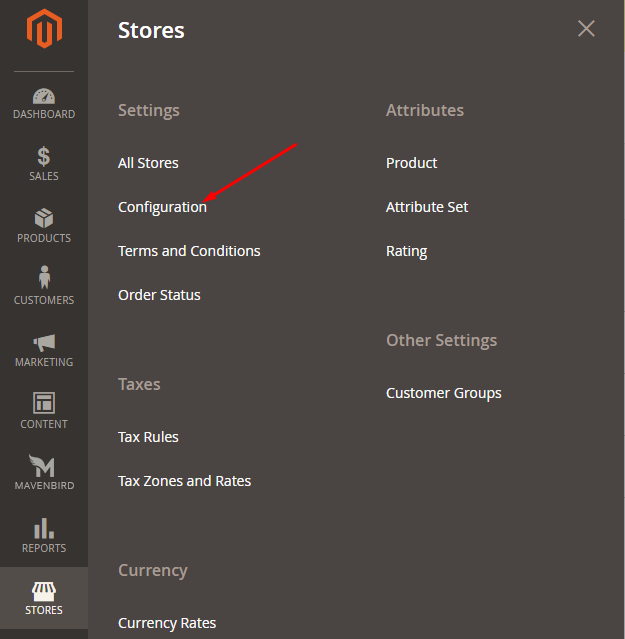Open Rating attributes

407,251
